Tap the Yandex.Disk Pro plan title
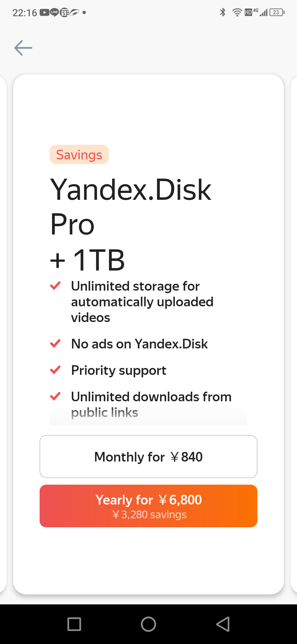Viewport: 297px width, 644px height. pos(131,206)
